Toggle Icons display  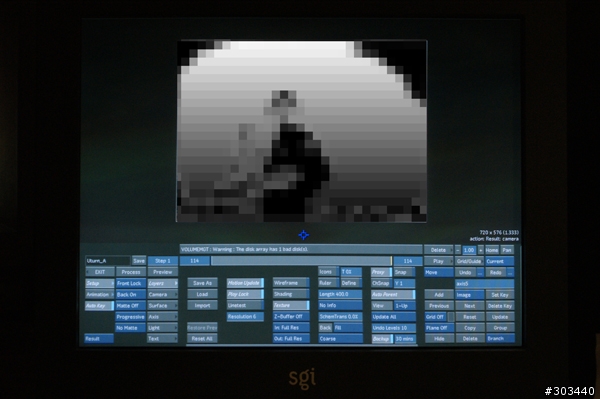328,272
